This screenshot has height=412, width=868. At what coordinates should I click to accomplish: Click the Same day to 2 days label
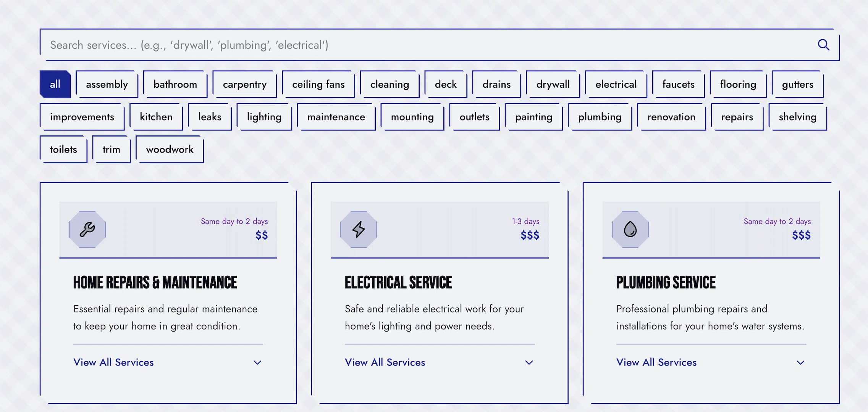(x=234, y=221)
